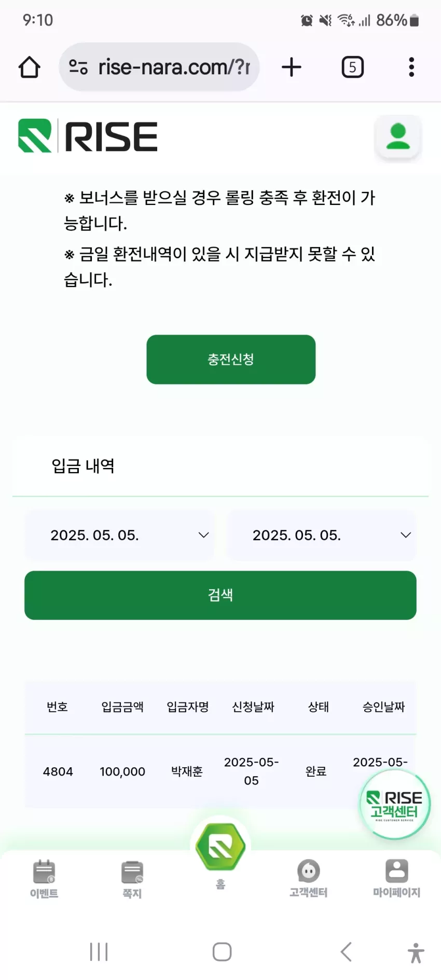
Task: Open the 이벤트 tab in bottom navigation
Action: (44, 879)
